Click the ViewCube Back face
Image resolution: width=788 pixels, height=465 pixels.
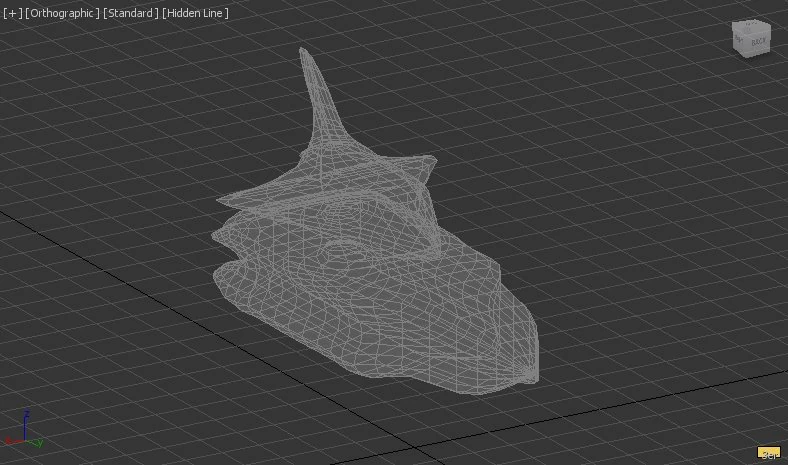point(758,42)
